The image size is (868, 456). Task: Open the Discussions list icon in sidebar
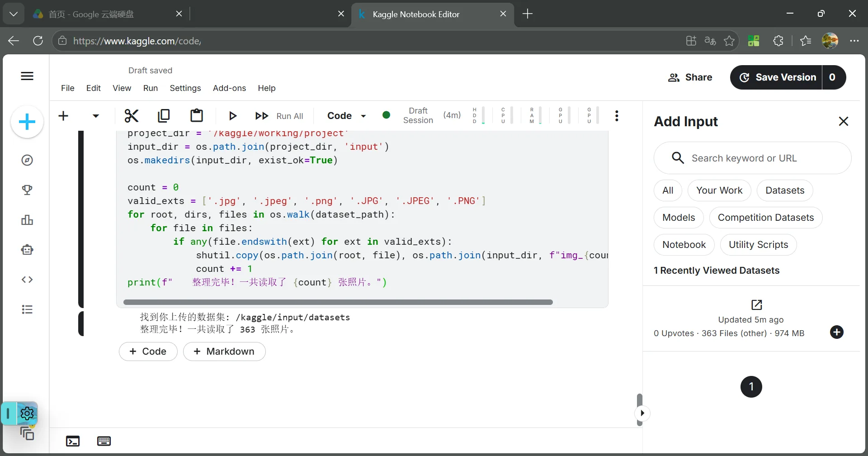coord(27,309)
